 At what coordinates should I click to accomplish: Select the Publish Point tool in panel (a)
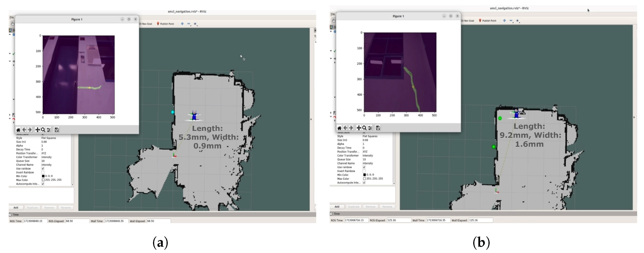coord(165,24)
